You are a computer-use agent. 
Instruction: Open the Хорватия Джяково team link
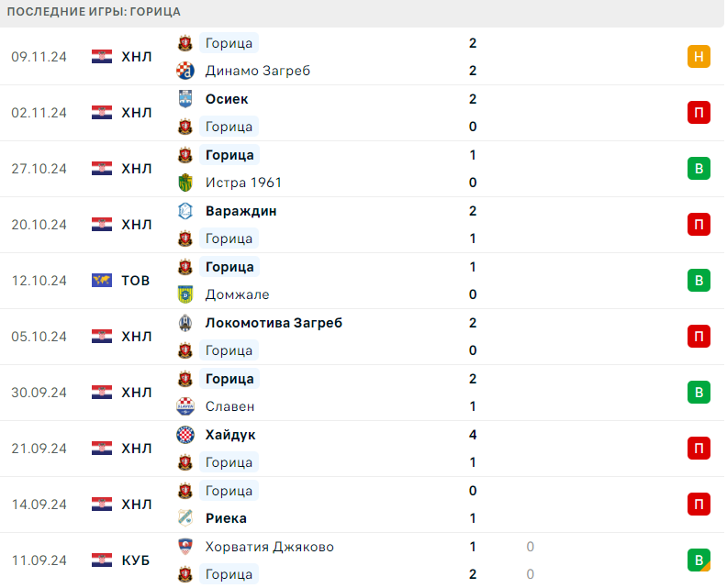tap(270, 547)
